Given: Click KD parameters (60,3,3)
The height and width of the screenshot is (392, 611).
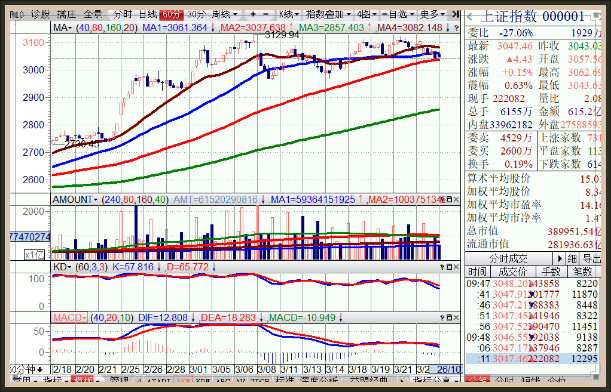Looking at the screenshot, I should click(x=92, y=267).
